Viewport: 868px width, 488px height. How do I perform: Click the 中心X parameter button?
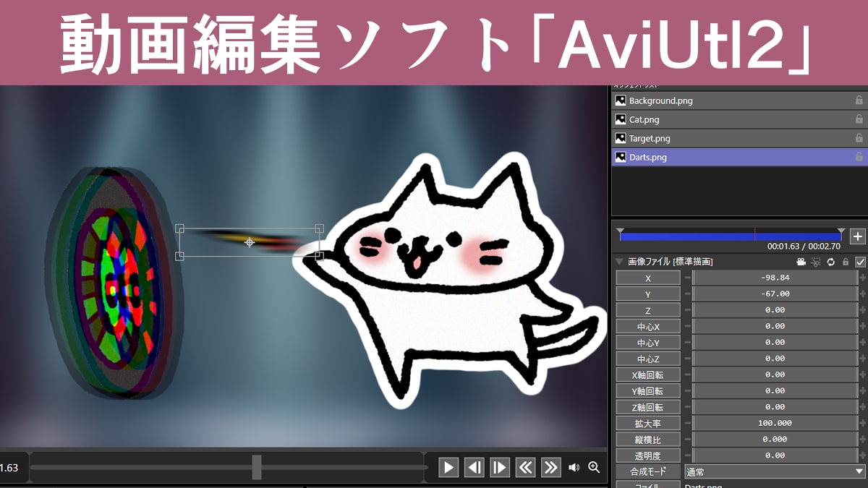click(648, 327)
